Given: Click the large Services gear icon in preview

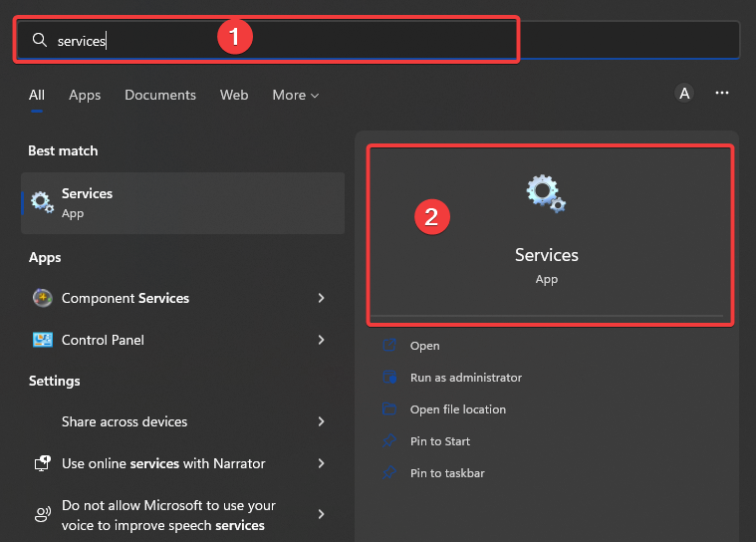Looking at the screenshot, I should 546,193.
